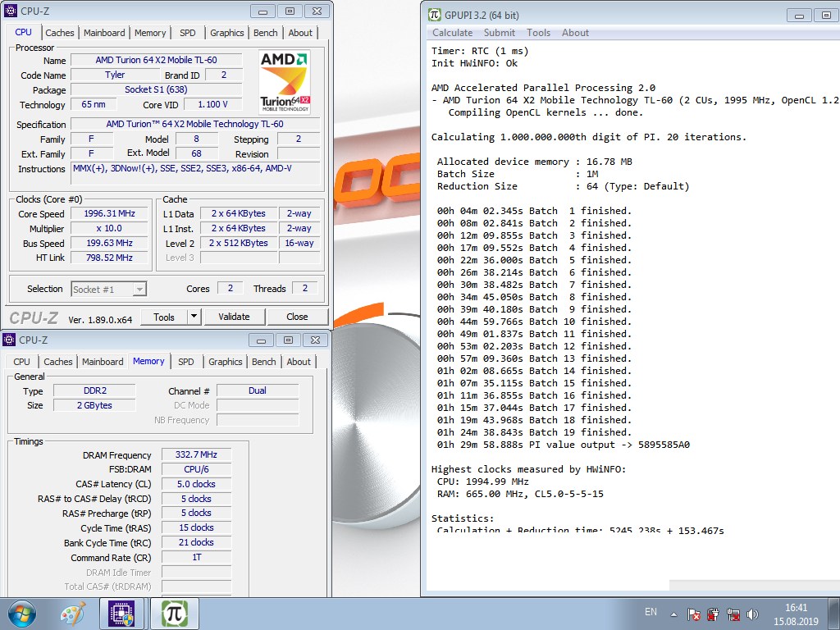Open Graphics tab in top CPU-Z window
The image size is (840, 630).
[226, 33]
